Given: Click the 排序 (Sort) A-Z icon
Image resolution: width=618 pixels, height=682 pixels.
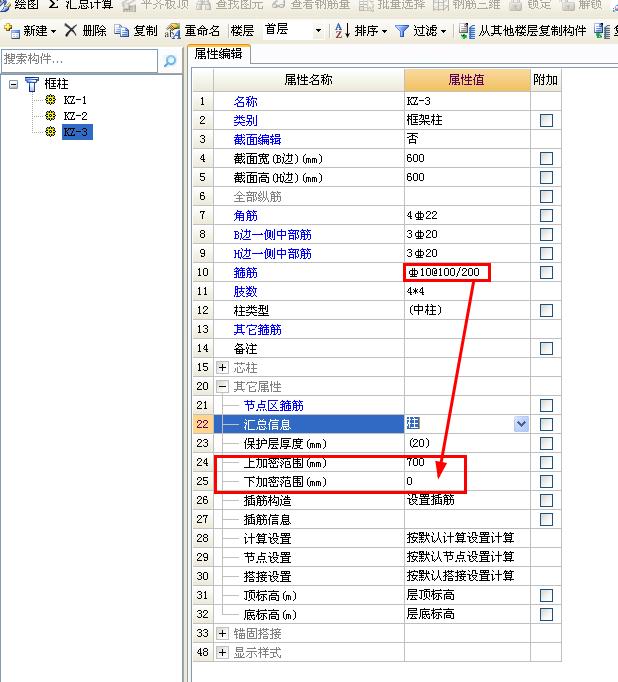Looking at the screenshot, I should tap(342, 30).
